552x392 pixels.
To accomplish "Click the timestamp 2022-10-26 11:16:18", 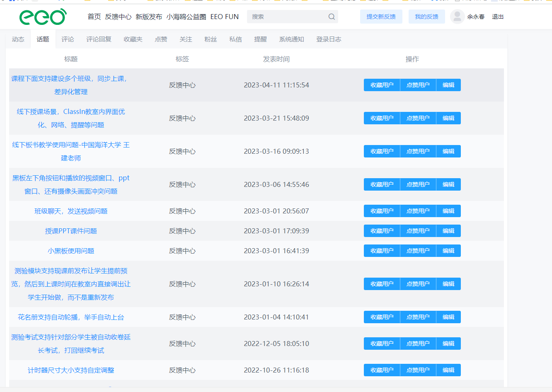I will pyautogui.click(x=276, y=370).
